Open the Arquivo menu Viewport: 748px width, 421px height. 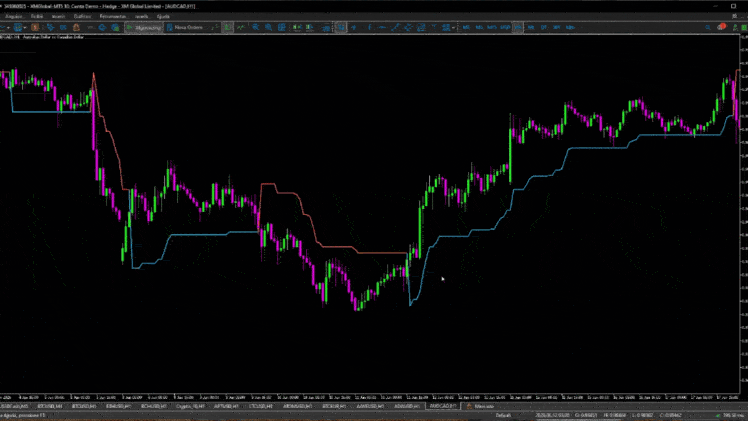[x=13, y=16]
